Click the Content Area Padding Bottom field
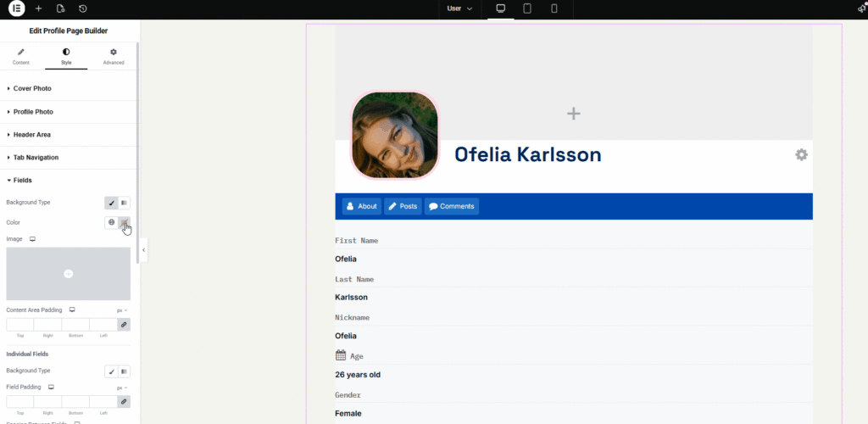Screen dimensions: 868x424 [75, 325]
